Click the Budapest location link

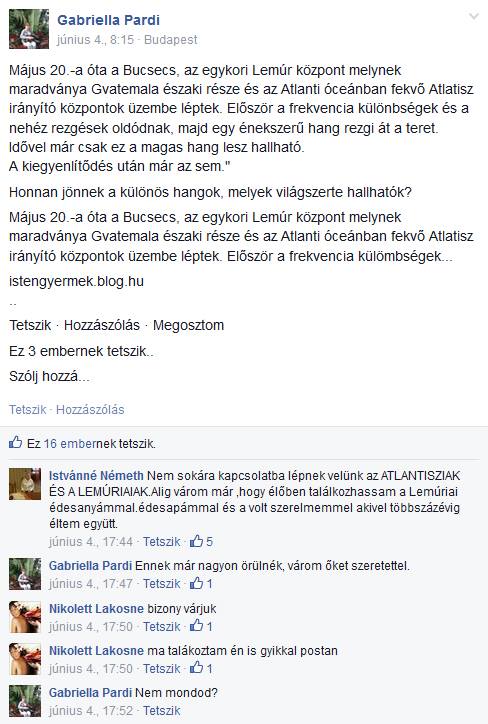(170, 40)
